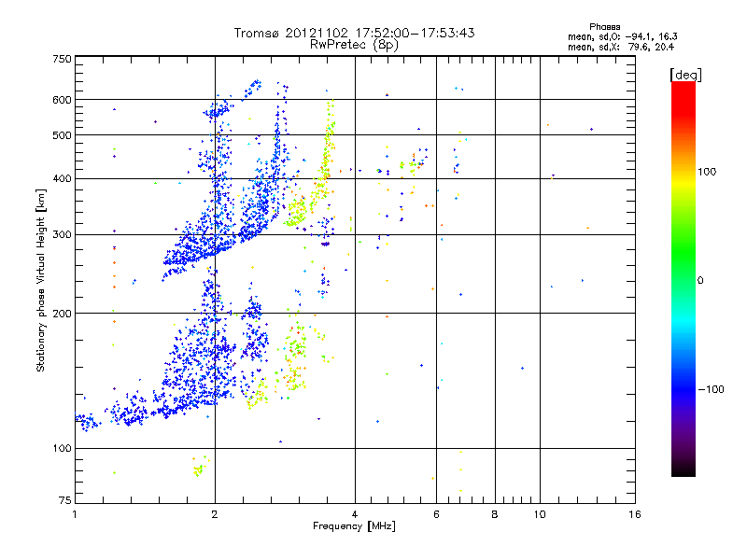Select the 'mean, sd,X: 79.6, 20.4' line
The image size is (747, 560).
(x=621, y=47)
